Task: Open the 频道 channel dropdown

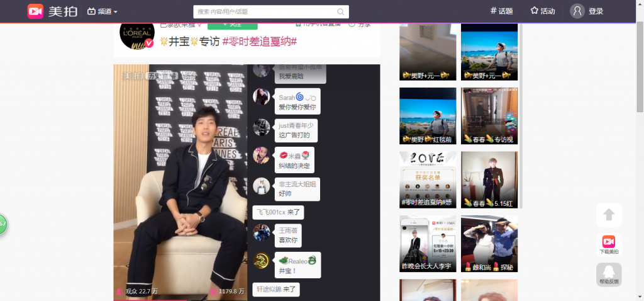Action: pos(103,11)
